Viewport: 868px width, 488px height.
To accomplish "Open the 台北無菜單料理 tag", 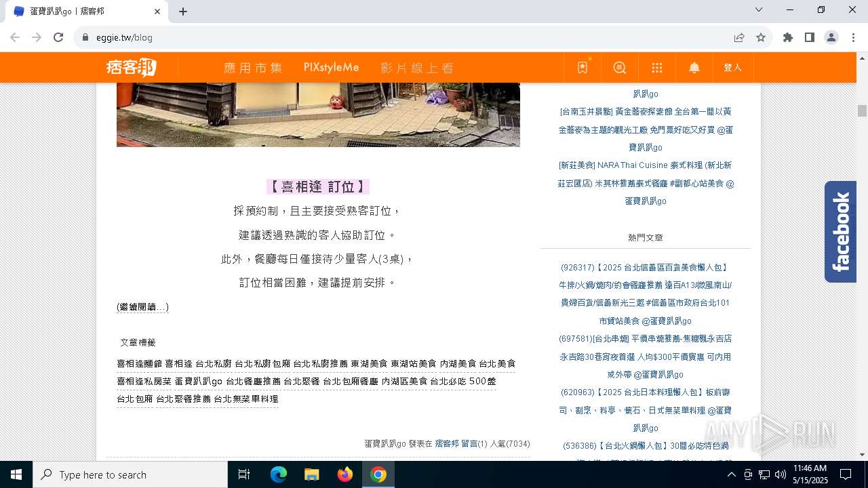I will click(x=246, y=399).
